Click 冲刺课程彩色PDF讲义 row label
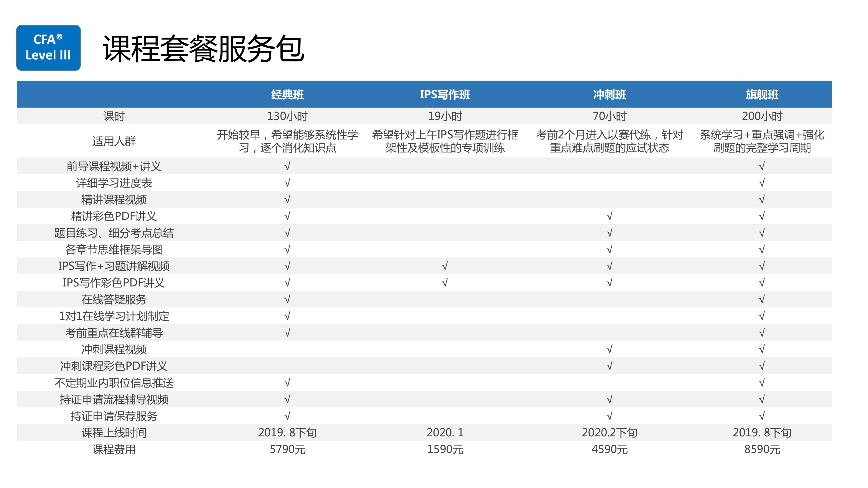The height and width of the screenshot is (488, 868). pos(114,366)
